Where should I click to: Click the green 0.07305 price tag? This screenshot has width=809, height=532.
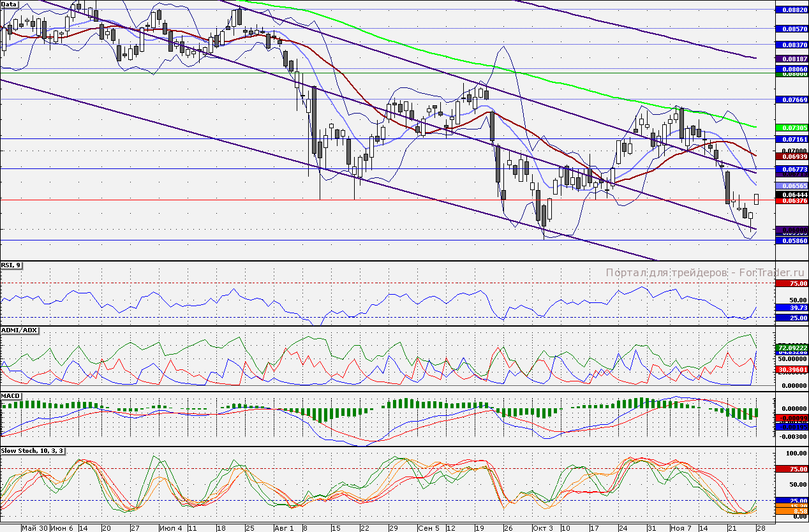[791, 128]
